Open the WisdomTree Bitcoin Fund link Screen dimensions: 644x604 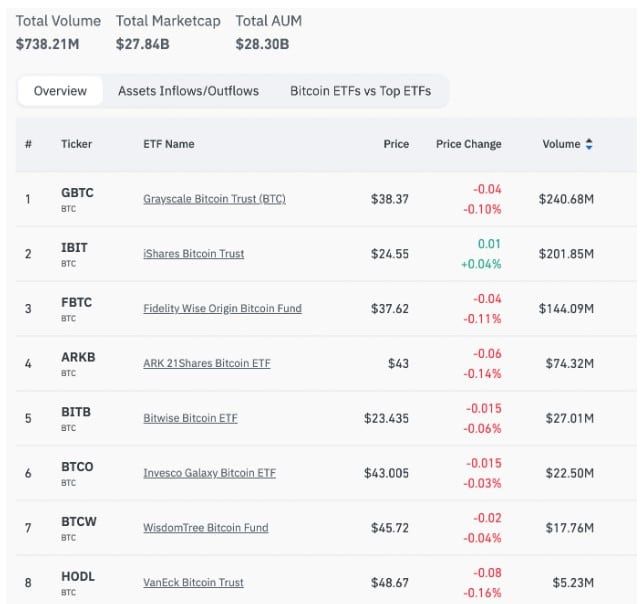[x=206, y=528]
